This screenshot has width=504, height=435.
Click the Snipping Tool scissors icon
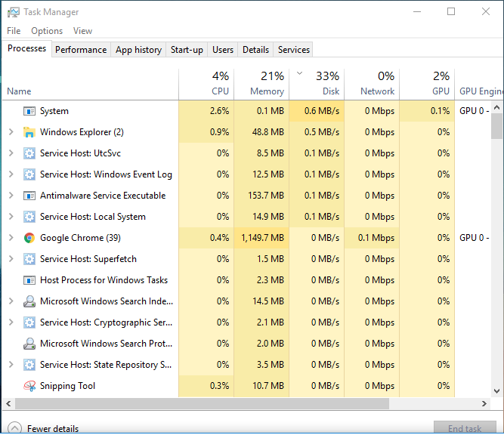click(29, 386)
